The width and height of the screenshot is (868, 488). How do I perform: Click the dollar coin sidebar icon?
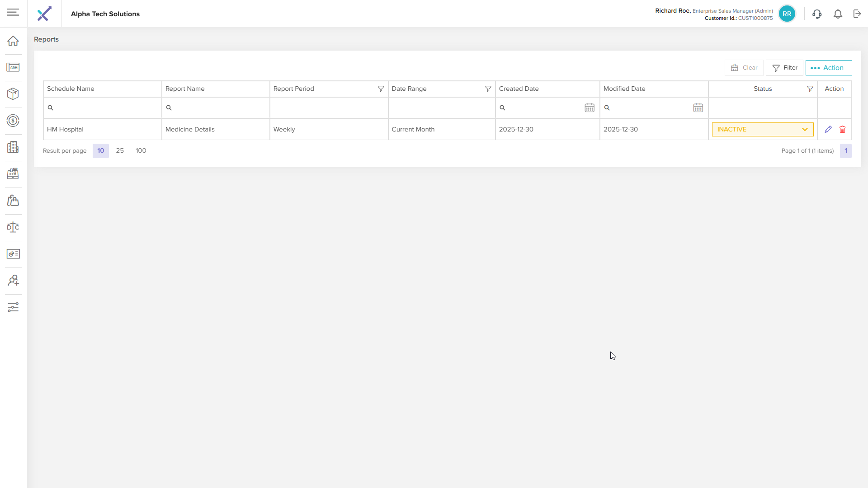pos(13,121)
